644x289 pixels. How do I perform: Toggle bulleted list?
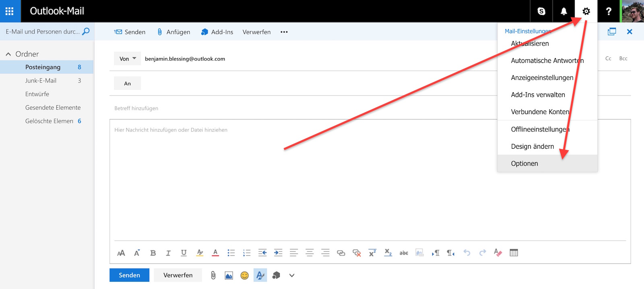coord(231,253)
